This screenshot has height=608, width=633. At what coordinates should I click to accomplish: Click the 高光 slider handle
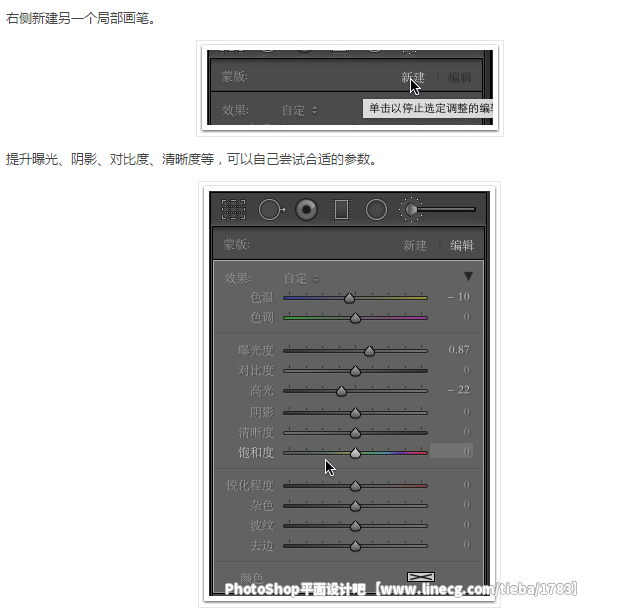click(341, 391)
